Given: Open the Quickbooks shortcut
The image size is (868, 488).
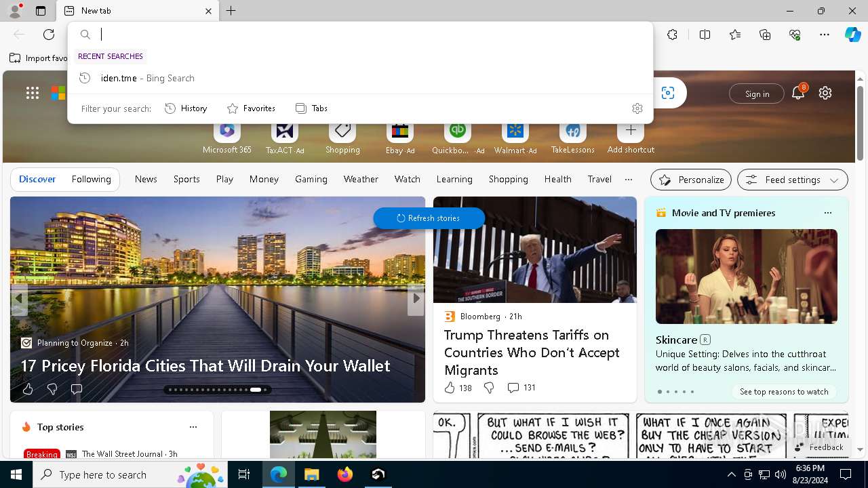Looking at the screenshot, I should tap(458, 138).
